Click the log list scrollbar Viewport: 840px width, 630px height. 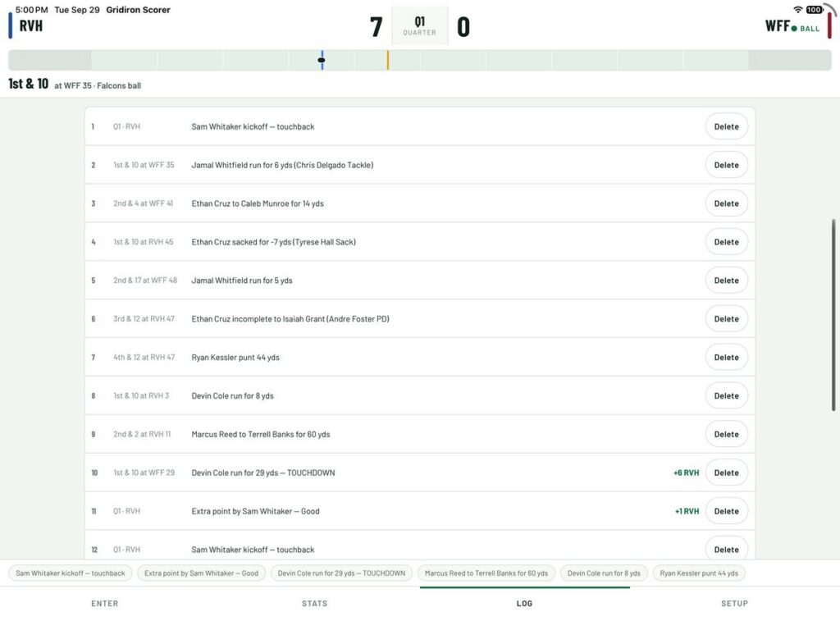coord(833,315)
